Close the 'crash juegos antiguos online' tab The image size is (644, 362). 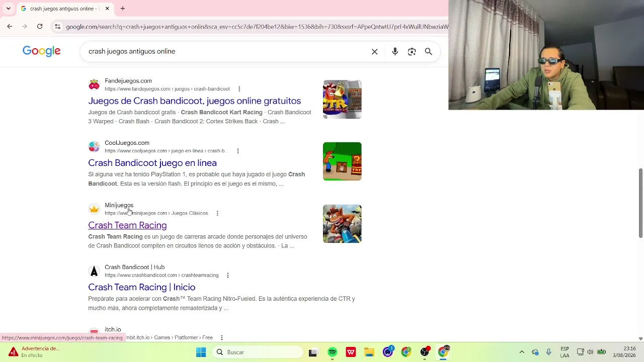pos(107,9)
